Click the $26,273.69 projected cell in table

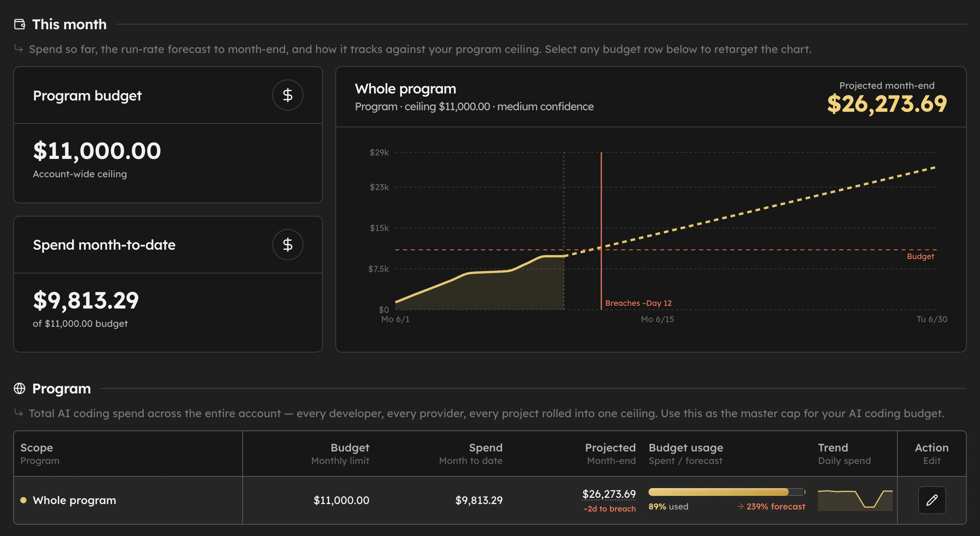click(x=609, y=494)
